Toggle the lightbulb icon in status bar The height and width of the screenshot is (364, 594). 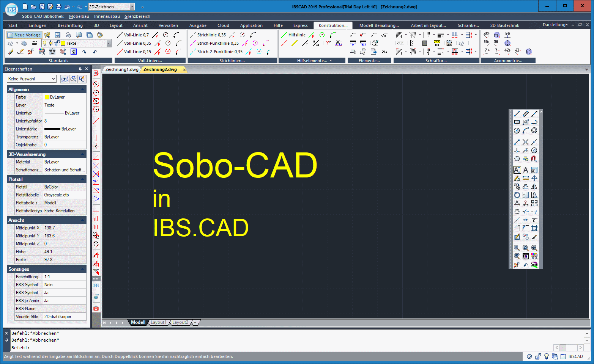pyautogui.click(x=547, y=356)
